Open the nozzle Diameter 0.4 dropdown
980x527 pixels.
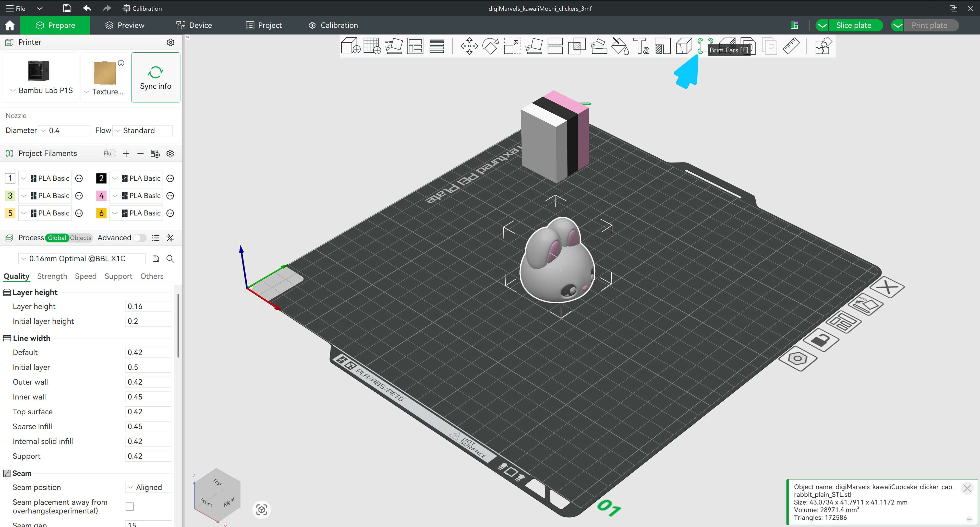[x=65, y=130]
